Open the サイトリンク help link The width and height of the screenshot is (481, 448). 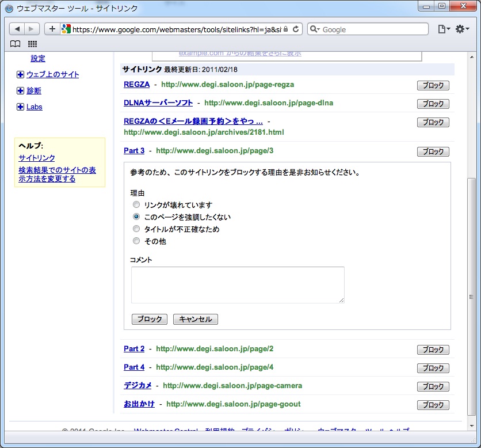36,158
